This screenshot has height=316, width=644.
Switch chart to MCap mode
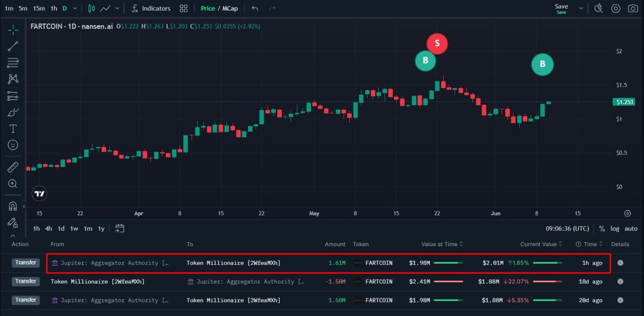pos(229,9)
